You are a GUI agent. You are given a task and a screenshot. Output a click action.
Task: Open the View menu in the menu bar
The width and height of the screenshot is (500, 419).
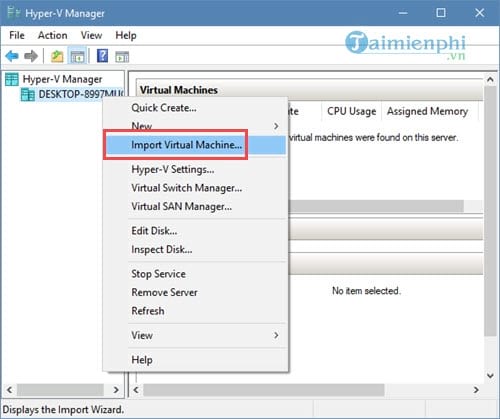[91, 35]
